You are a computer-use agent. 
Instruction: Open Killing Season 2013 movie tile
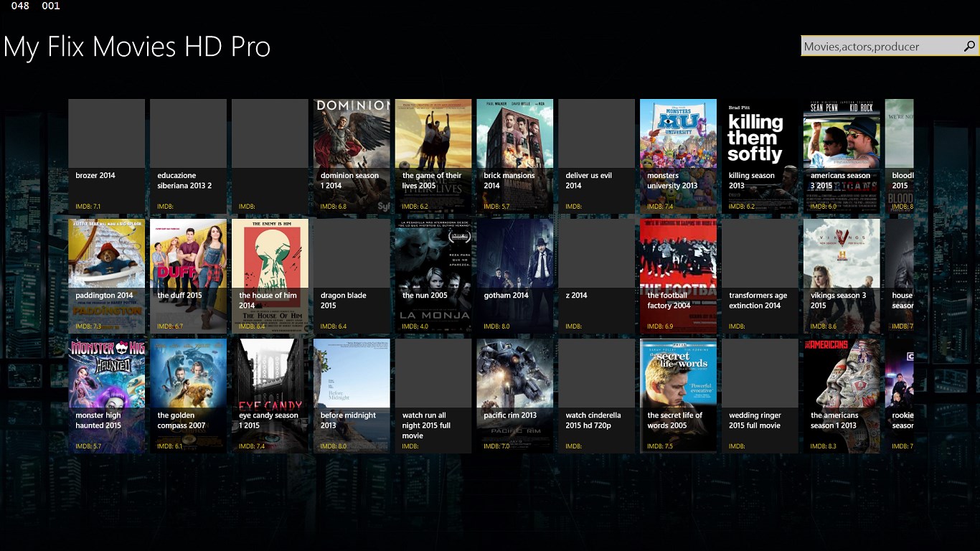[760, 156]
